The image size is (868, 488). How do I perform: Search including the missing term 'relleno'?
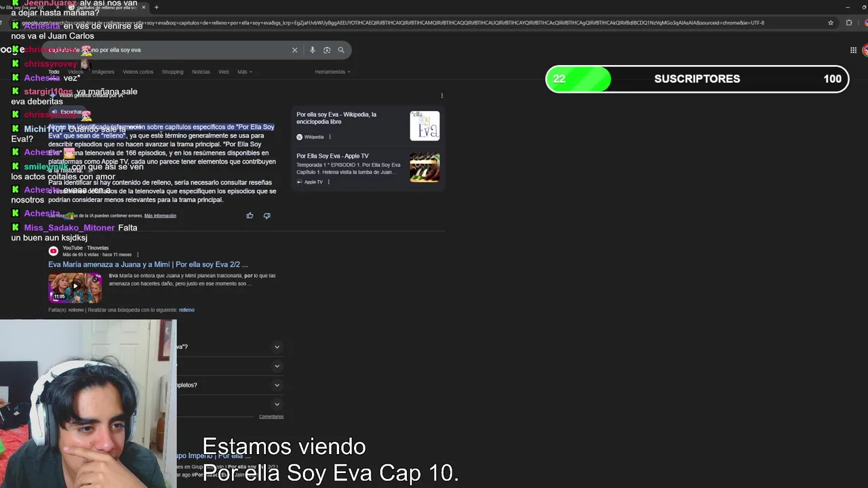186,310
